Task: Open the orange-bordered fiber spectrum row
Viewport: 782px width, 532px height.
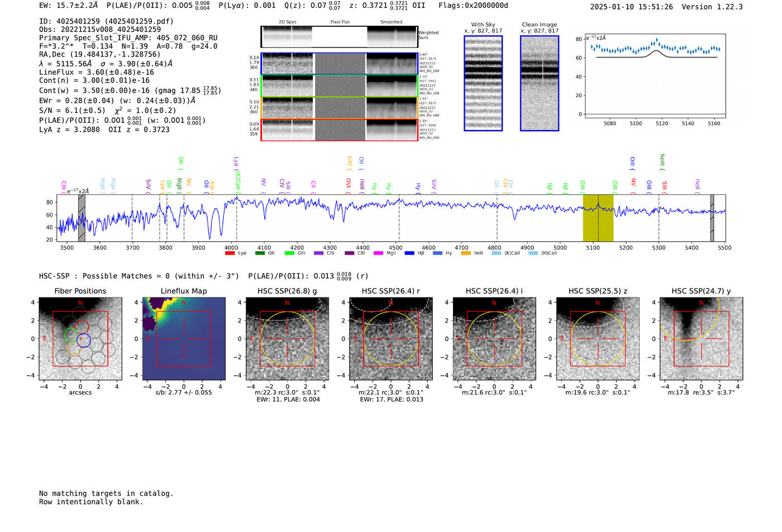Action: click(339, 108)
